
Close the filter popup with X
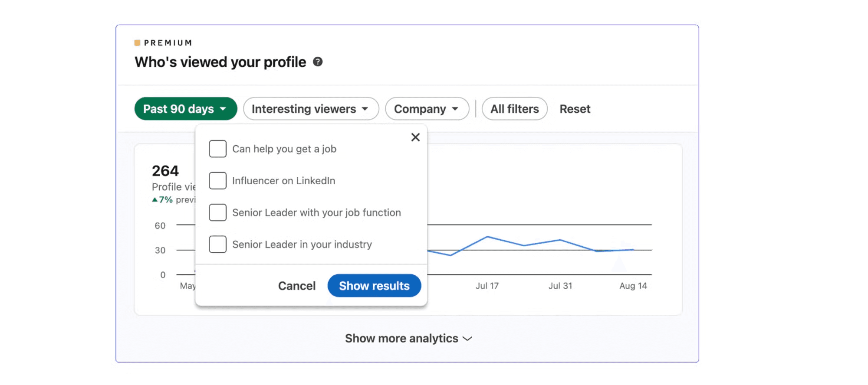415,137
